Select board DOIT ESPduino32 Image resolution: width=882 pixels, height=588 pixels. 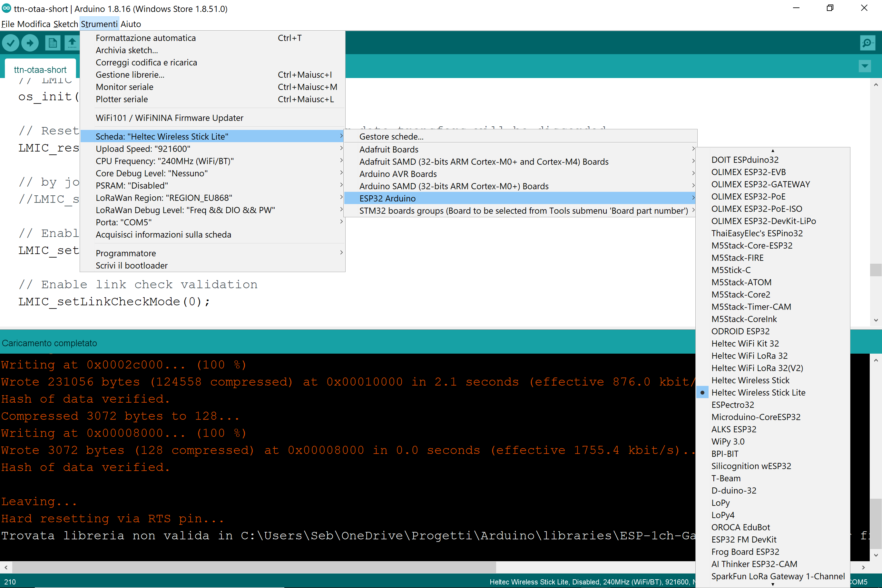coord(772,160)
